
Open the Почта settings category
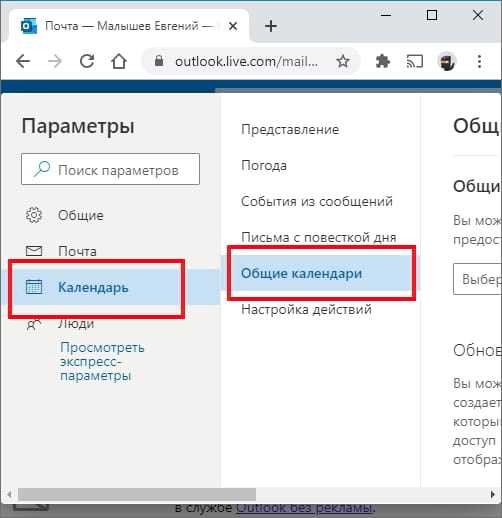(x=77, y=251)
